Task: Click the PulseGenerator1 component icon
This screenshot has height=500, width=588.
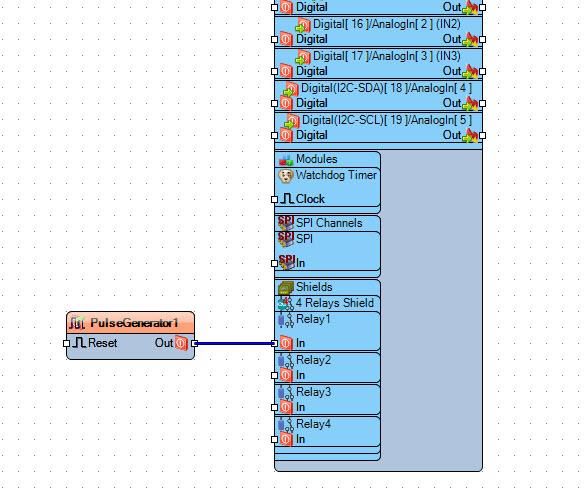Action: click(x=77, y=323)
